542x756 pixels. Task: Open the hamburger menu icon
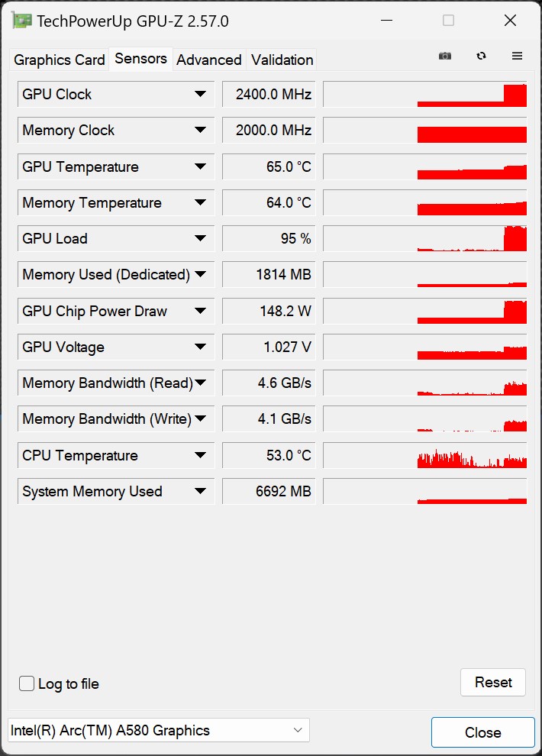click(x=517, y=56)
